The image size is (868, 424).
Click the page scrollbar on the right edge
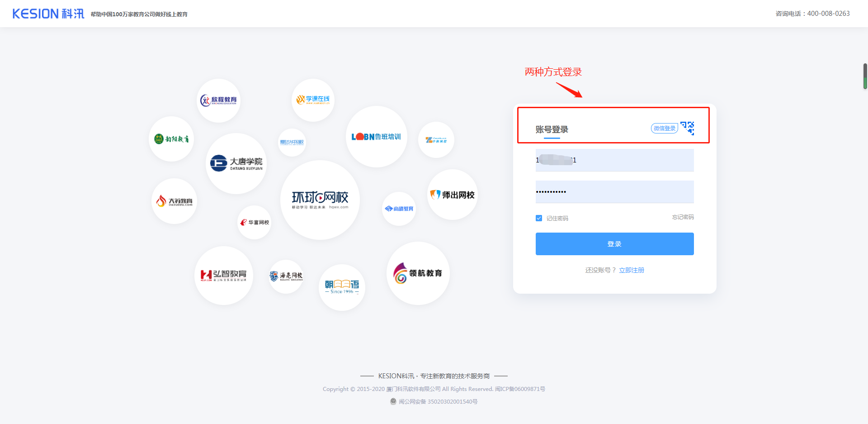pyautogui.click(x=865, y=76)
